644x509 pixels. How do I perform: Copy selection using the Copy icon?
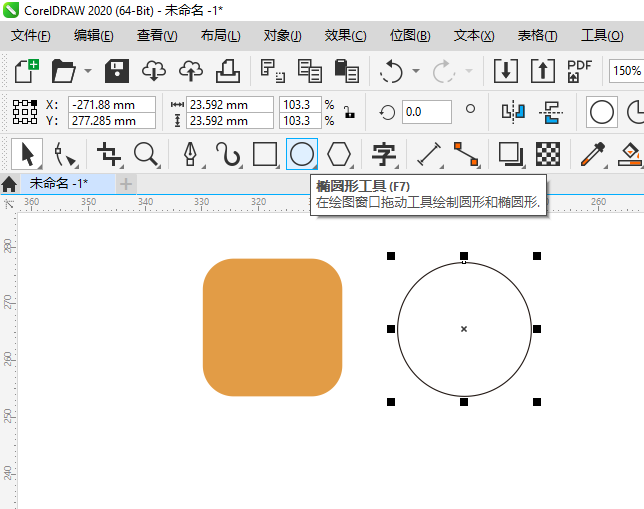309,71
